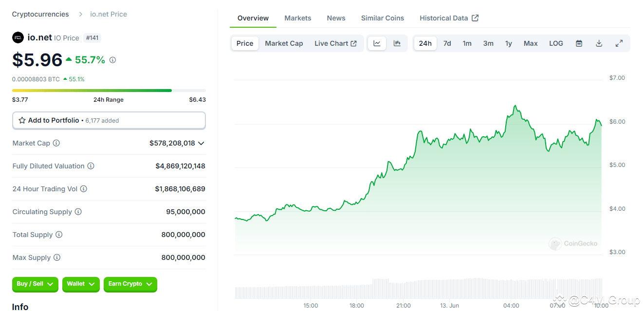This screenshot has width=644, height=311.
Task: Open the Markets tab
Action: [298, 18]
